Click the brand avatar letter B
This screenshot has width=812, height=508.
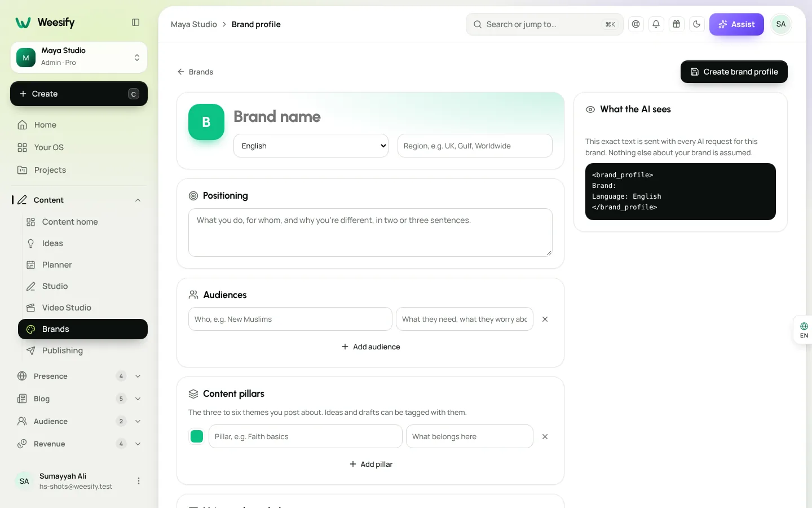(206, 122)
